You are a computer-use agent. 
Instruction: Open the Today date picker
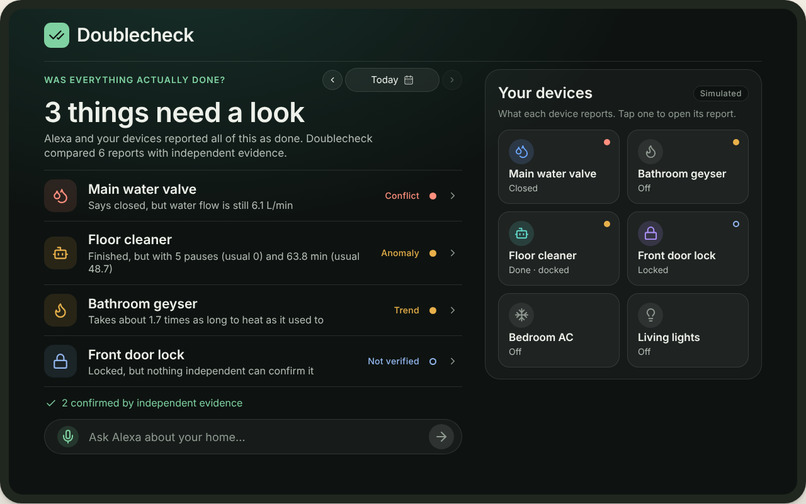click(392, 80)
